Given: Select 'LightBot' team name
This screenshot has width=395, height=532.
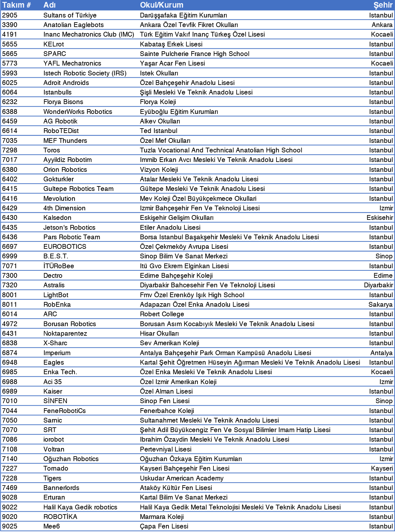Looking at the screenshot, I should tap(56, 295).
